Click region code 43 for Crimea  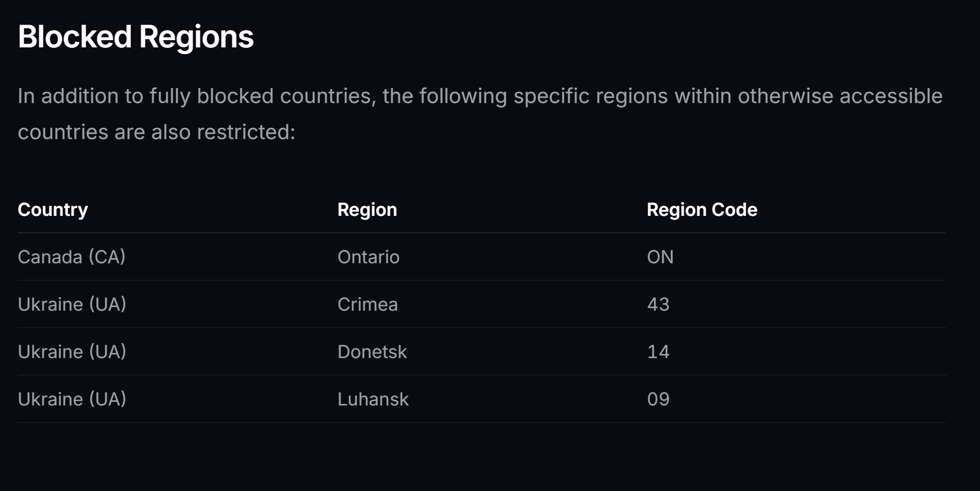658,304
